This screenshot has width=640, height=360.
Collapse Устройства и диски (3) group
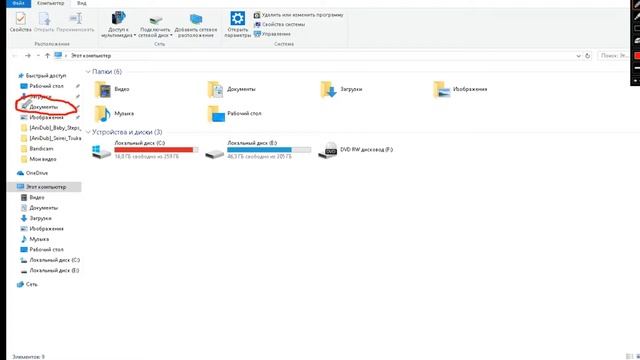tap(88, 132)
